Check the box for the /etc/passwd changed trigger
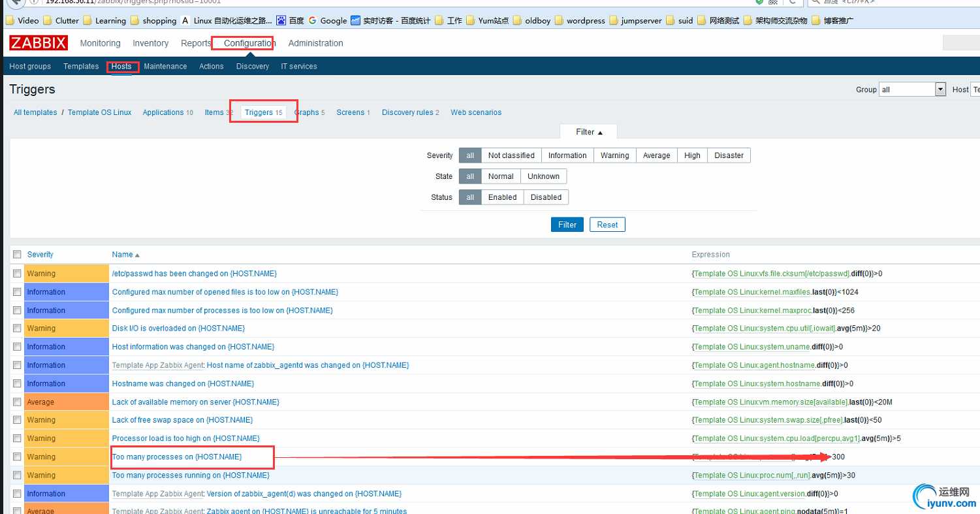The width and height of the screenshot is (980, 514). tap(17, 274)
